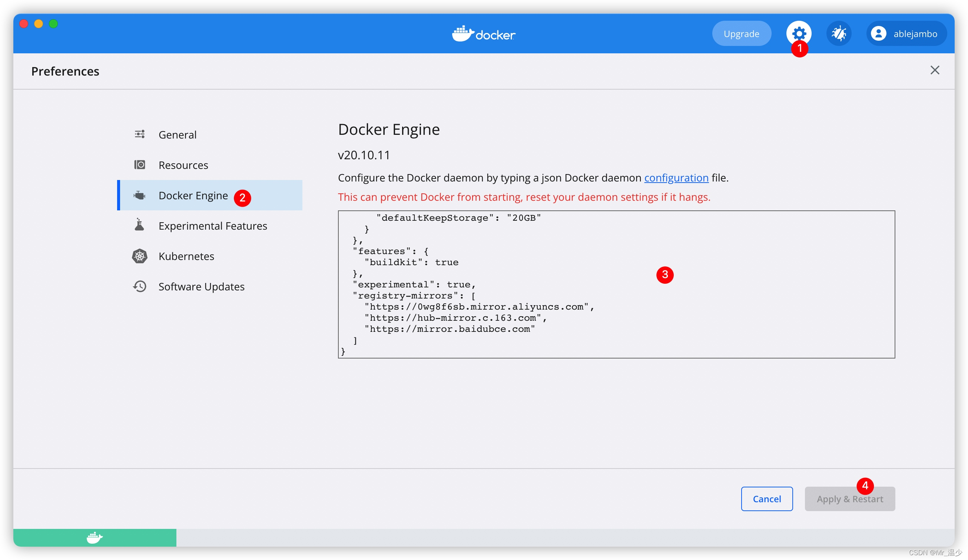The width and height of the screenshot is (968, 560).
Task: Switch to Resources section
Action: click(x=183, y=165)
